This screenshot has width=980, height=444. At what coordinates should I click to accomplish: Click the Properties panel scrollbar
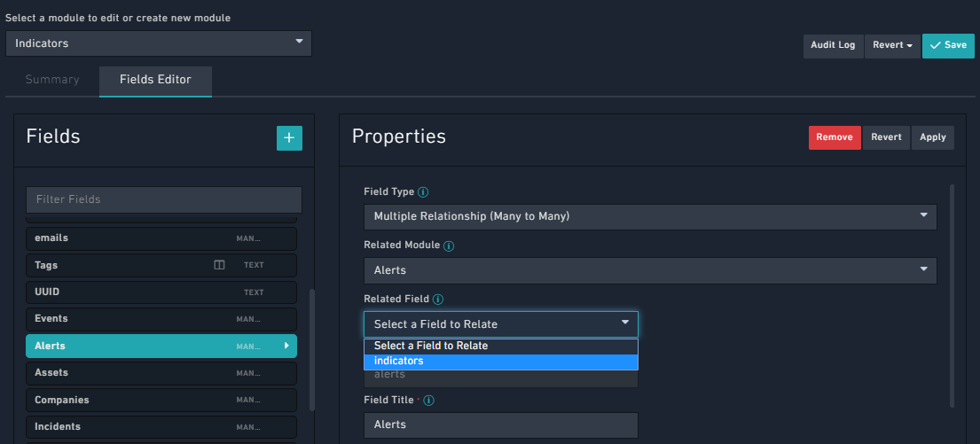point(952,296)
